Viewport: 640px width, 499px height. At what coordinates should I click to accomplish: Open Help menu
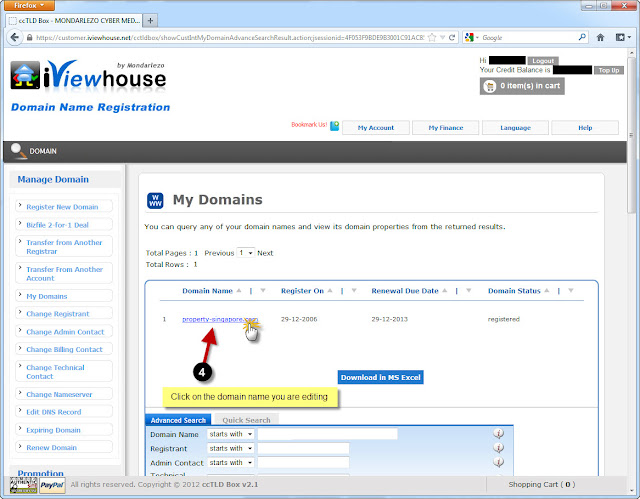(x=585, y=128)
